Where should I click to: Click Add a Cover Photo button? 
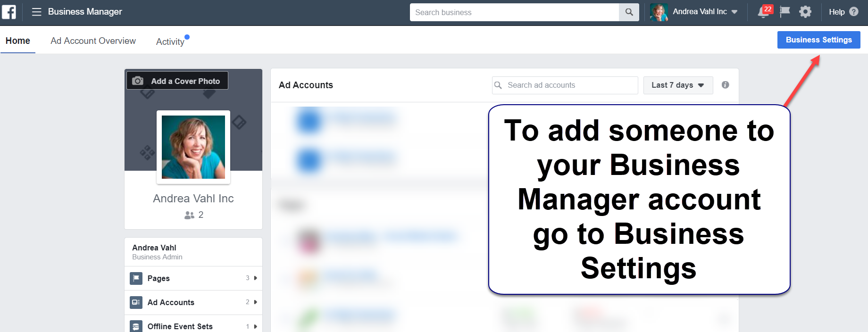tap(177, 81)
